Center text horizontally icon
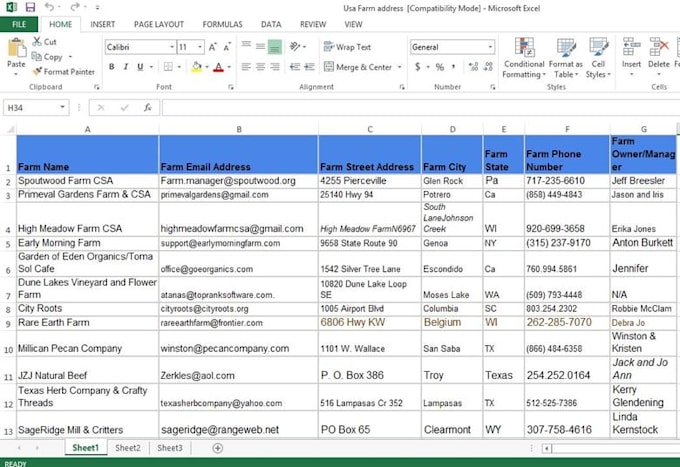This screenshot has height=467, width=680. click(260, 67)
